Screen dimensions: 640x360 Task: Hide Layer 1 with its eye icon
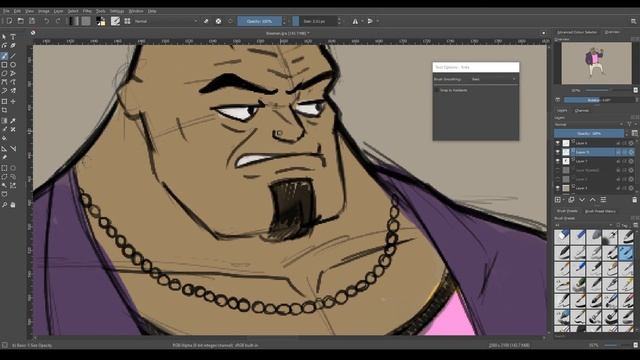coord(558,188)
